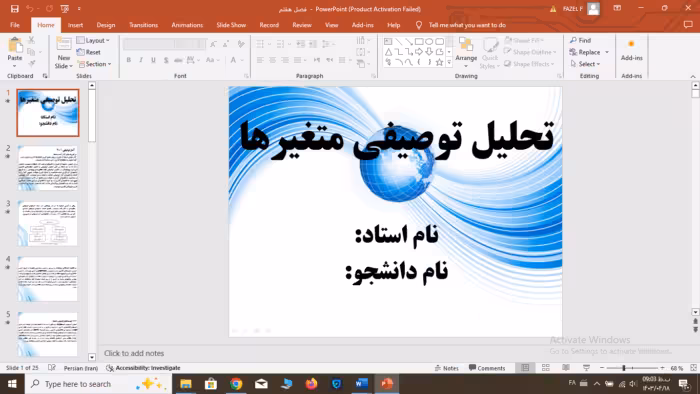Toggle Align Right paragraph
Screen dimensions: 700x394
(x=285, y=60)
